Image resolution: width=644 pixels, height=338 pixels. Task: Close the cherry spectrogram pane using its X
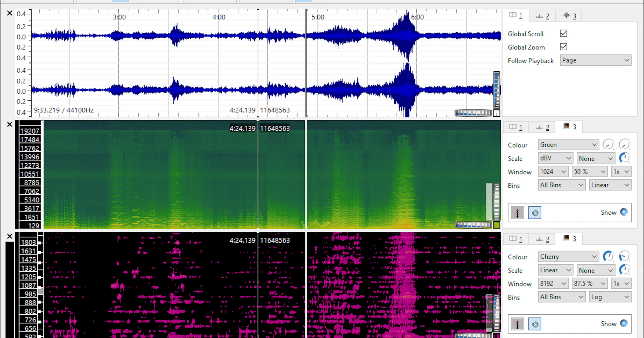10,236
